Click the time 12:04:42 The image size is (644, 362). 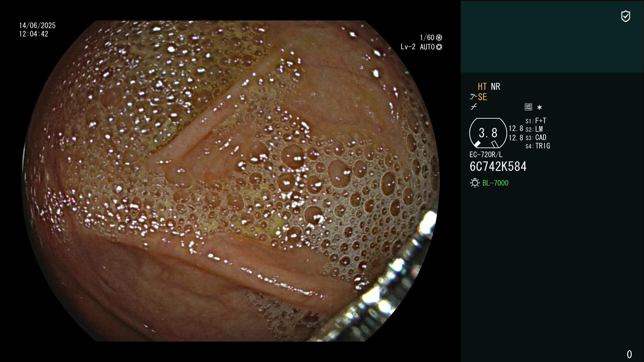(x=34, y=34)
